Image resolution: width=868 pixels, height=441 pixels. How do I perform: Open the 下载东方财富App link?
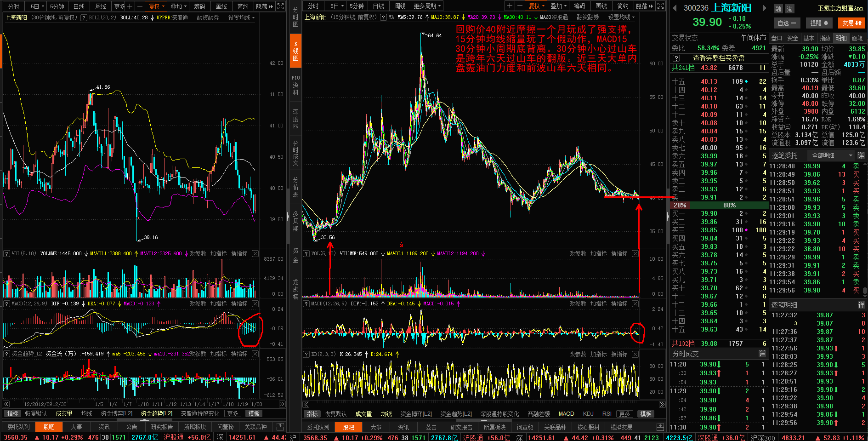[x=840, y=8]
